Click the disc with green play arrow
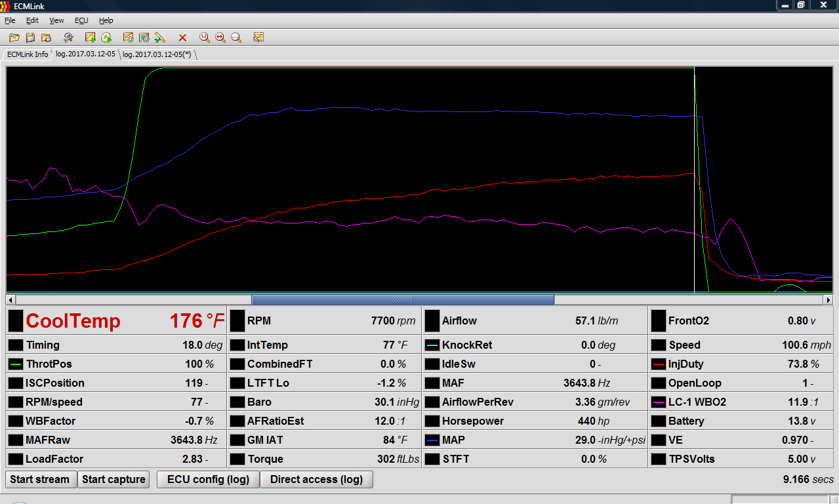 [106, 38]
